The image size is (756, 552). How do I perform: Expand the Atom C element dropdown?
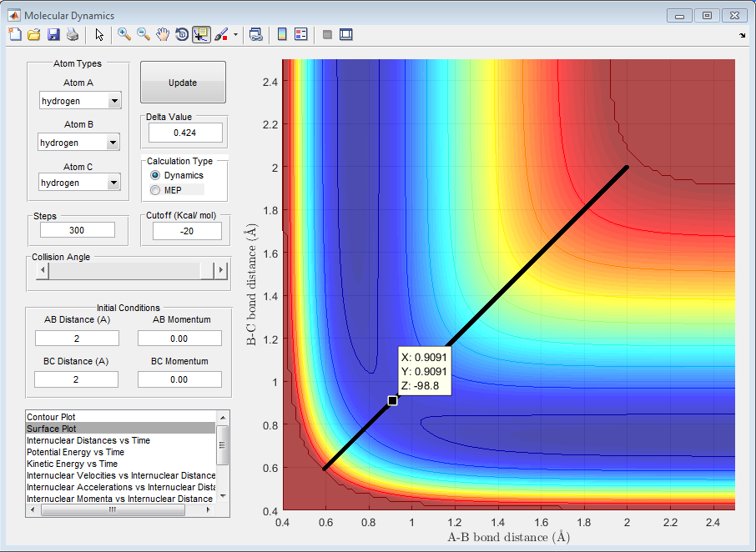(114, 183)
